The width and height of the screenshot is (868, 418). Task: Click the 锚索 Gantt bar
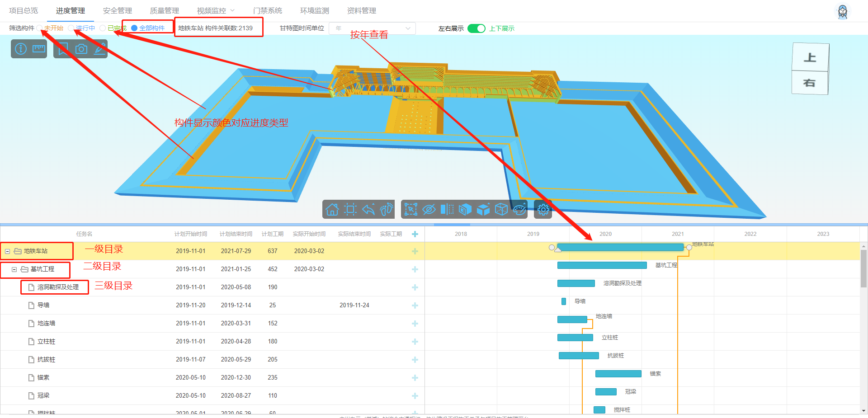coord(618,374)
